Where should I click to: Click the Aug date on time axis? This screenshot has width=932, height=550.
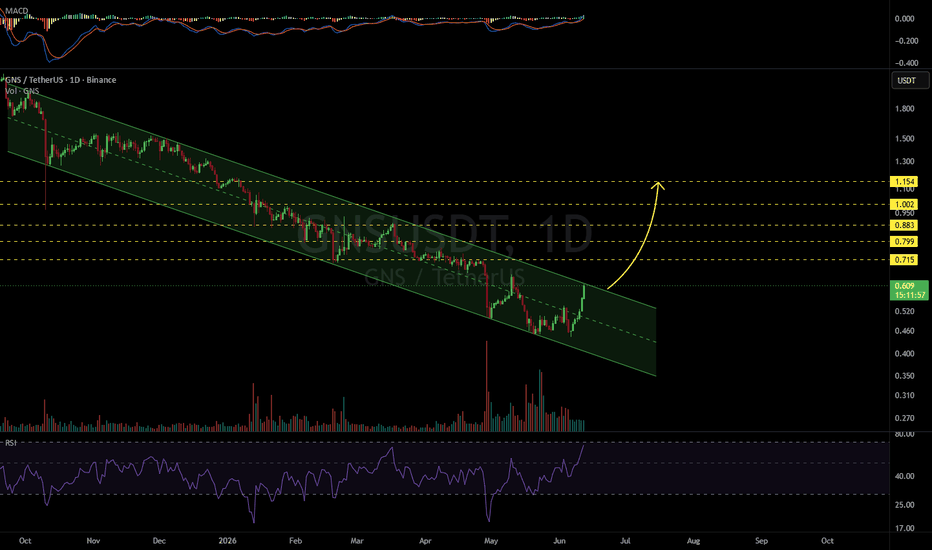(693, 540)
